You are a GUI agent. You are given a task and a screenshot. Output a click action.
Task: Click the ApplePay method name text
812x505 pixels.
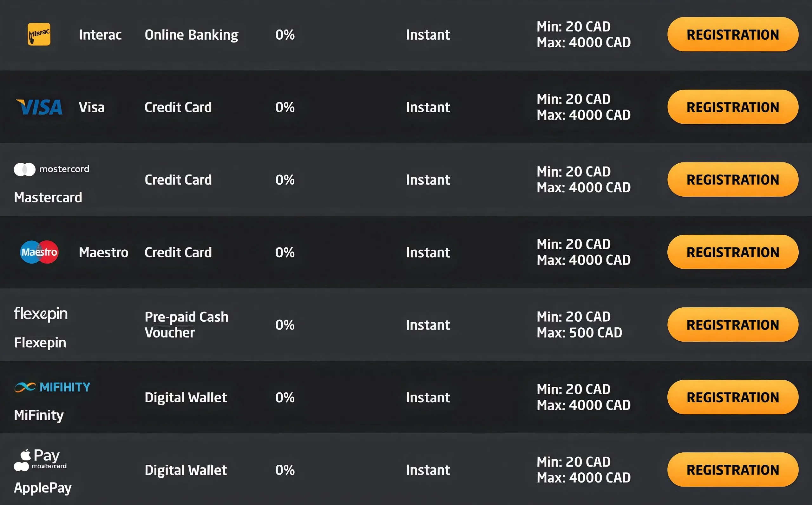pos(43,488)
